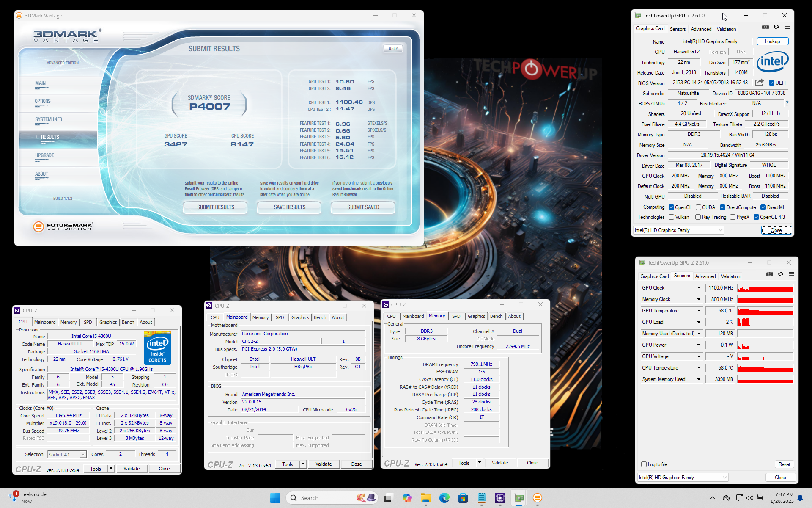Toggle the Ray Tracing checkbox
The width and height of the screenshot is (812, 508).
click(x=698, y=217)
